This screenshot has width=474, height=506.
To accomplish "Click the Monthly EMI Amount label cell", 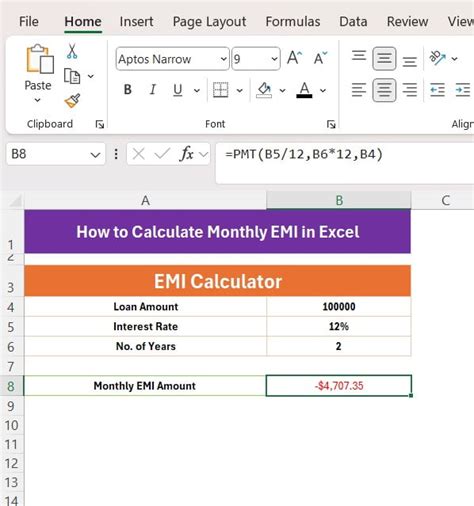I will (x=145, y=386).
